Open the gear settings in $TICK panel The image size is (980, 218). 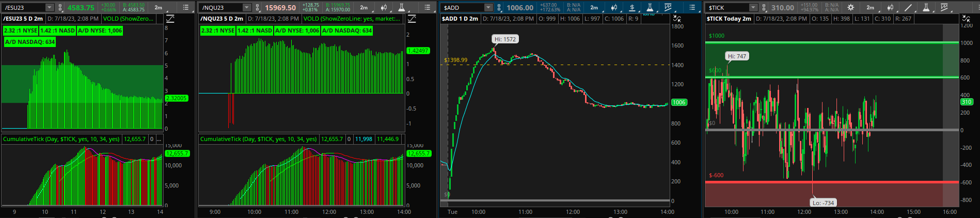(851, 8)
